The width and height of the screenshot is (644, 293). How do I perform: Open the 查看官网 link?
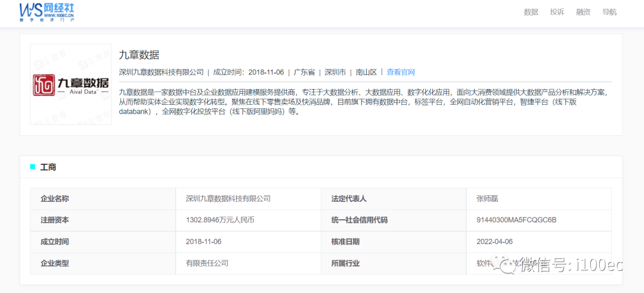click(x=401, y=72)
